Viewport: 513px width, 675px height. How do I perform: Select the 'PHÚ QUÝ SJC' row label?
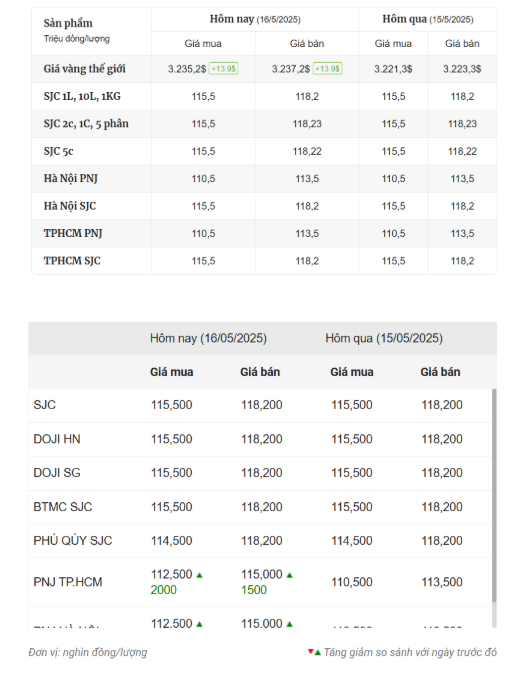(x=73, y=541)
